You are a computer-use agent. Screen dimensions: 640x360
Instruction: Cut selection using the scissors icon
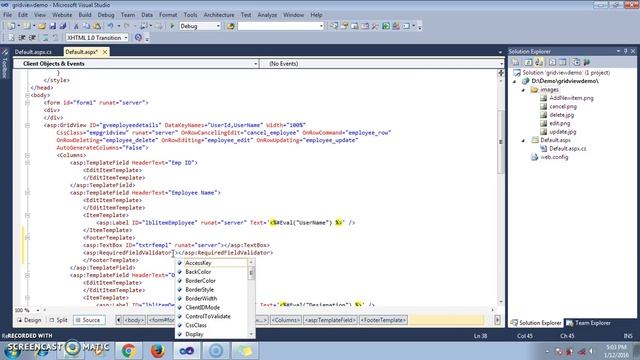[x=76, y=26]
